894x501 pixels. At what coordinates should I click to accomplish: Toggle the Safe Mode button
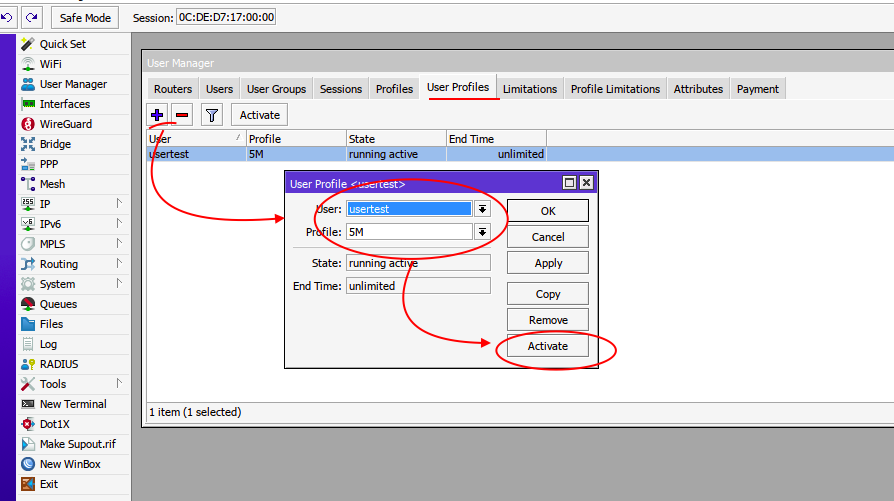tap(85, 17)
